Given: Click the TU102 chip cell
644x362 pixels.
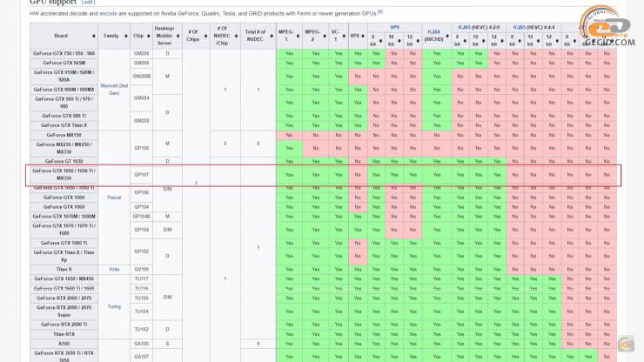Looking at the screenshot, I should point(141,330).
